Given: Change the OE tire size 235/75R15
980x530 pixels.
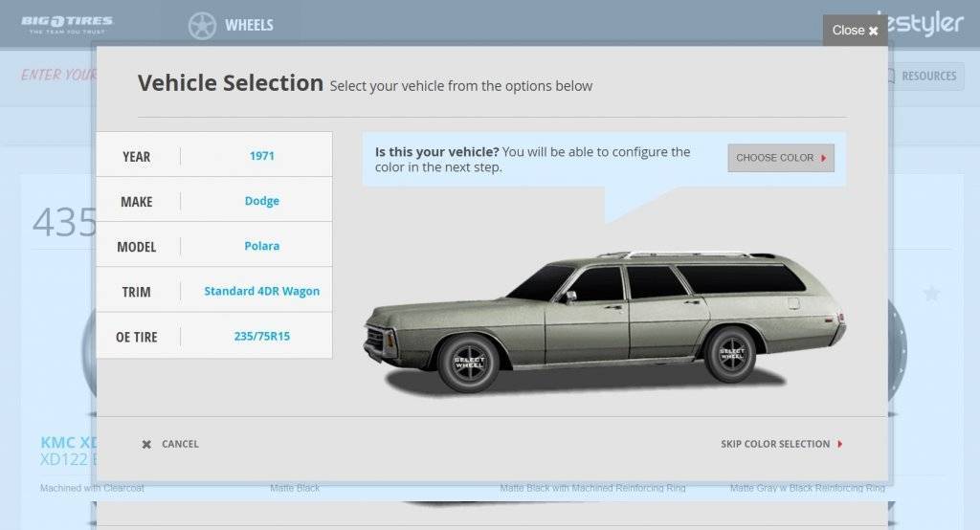Looking at the screenshot, I should pos(261,336).
